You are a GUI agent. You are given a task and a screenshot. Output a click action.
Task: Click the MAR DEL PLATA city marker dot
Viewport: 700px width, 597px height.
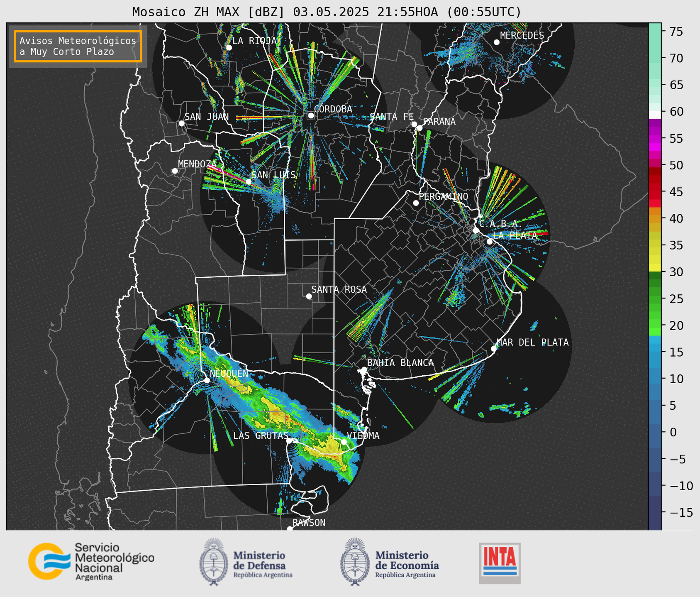(494, 349)
